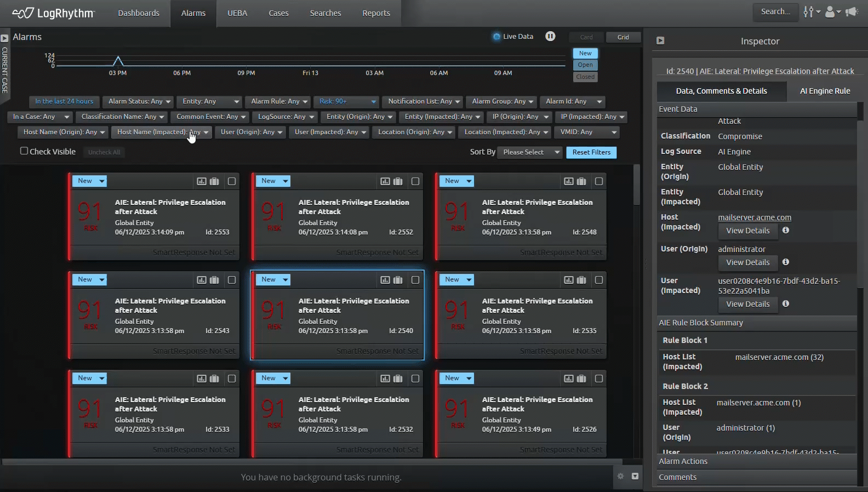The width and height of the screenshot is (868, 492).
Task: Click info icon beside Host (Impacted) View Details
Action: point(786,230)
